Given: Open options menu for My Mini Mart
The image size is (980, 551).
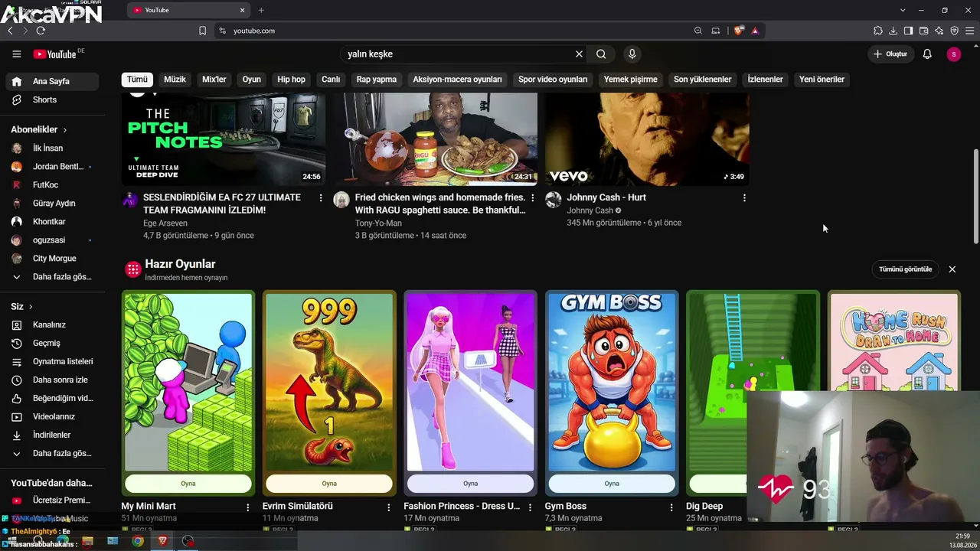Looking at the screenshot, I should tap(247, 507).
